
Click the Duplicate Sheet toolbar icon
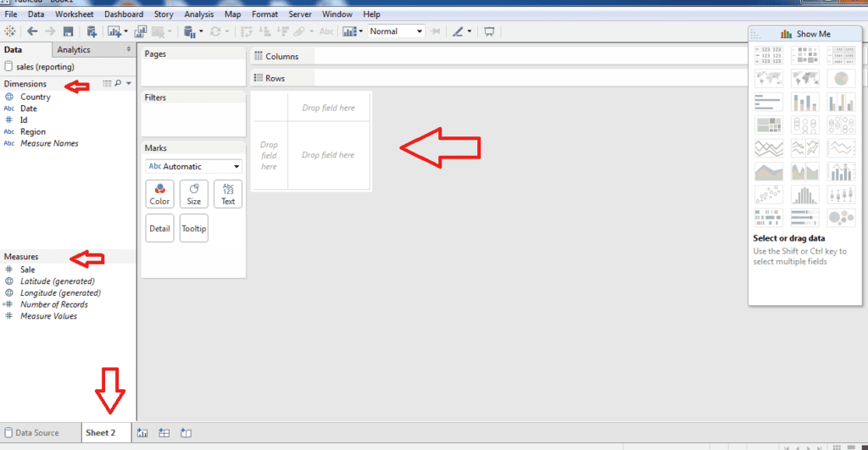141,31
